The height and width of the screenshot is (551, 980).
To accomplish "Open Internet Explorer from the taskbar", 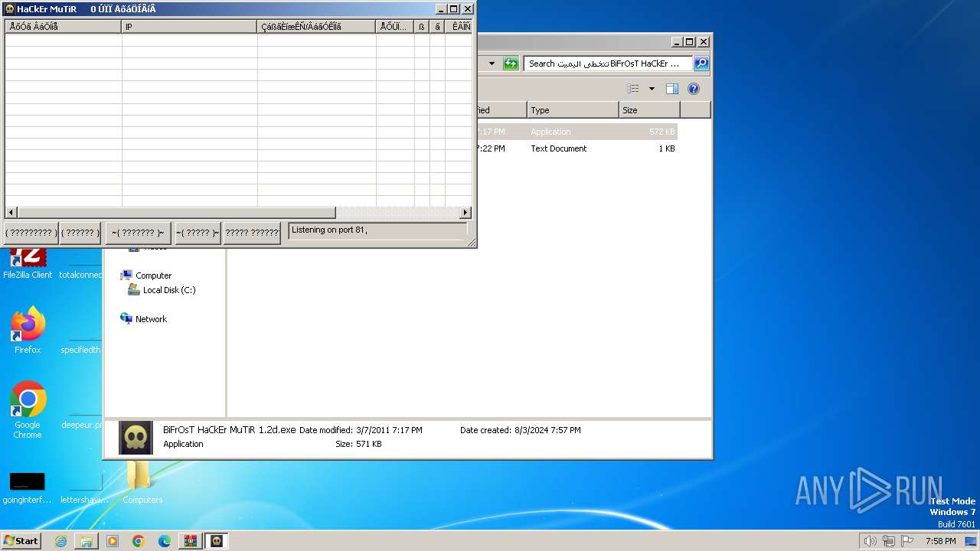I will (x=61, y=541).
